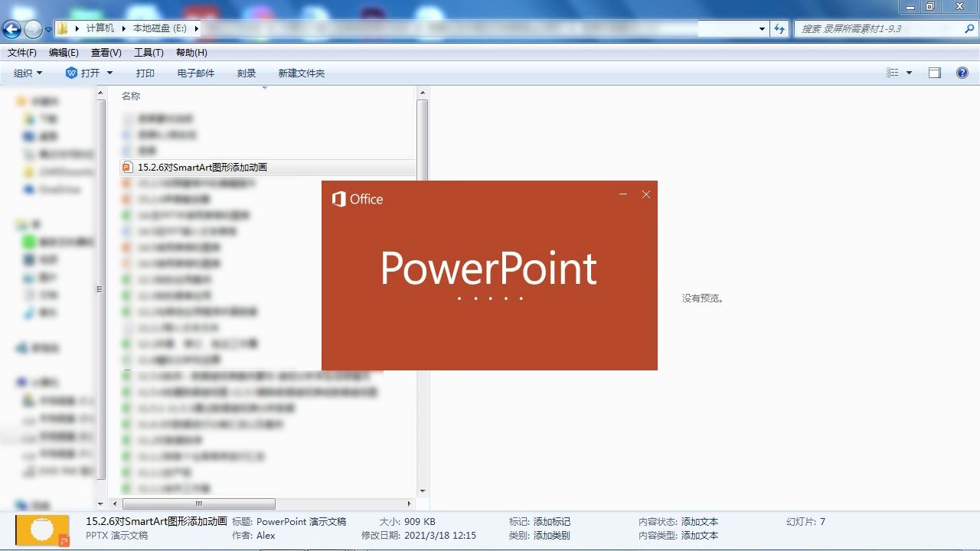Click the modified date 2021/3/18 12:15
The height and width of the screenshot is (551, 980).
pos(440,536)
